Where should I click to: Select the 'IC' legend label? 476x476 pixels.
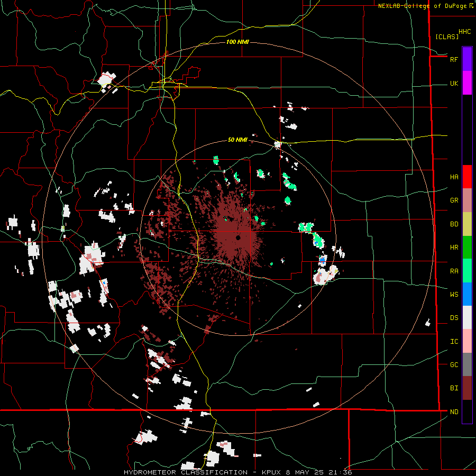click(454, 342)
